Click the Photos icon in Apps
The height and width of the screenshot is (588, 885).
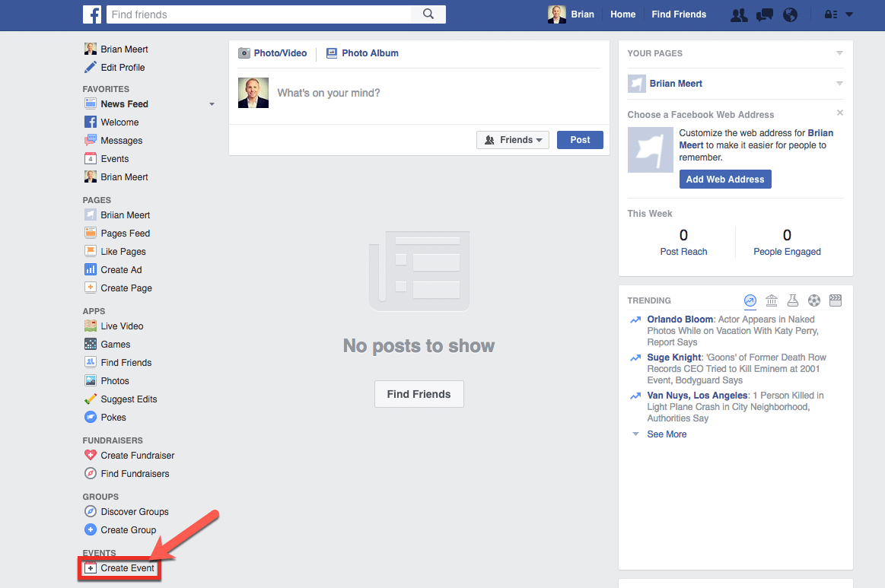[x=91, y=380]
